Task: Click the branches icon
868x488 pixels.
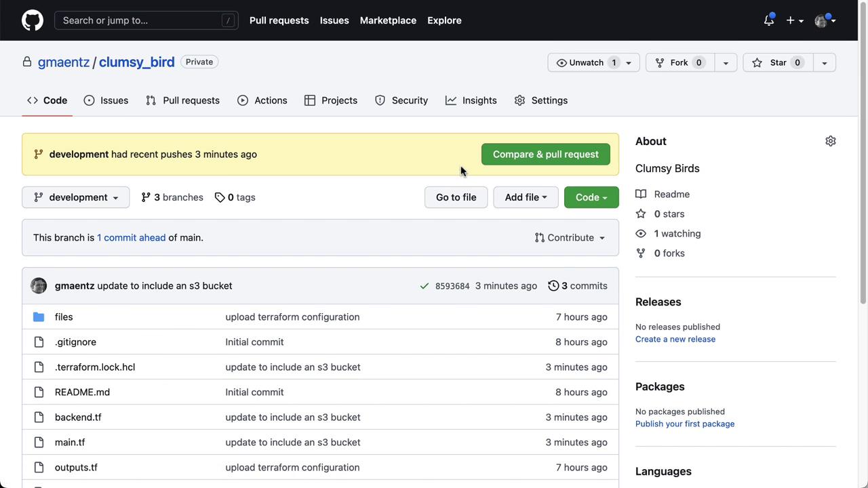Action: (146, 197)
